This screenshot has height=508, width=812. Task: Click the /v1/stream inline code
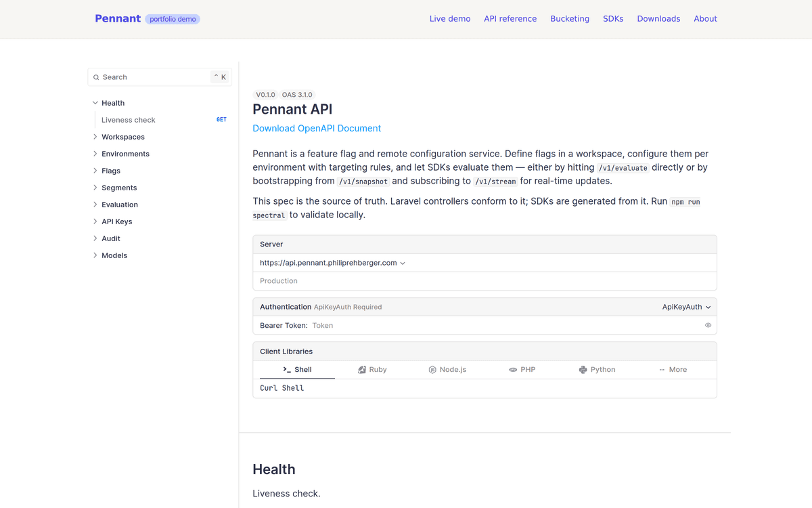[x=495, y=182]
